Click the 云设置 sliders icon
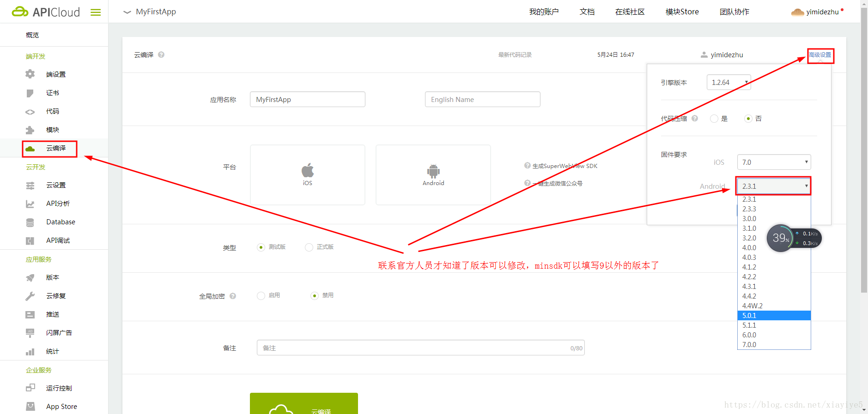Screen dimensions: 868x414 point(30,186)
